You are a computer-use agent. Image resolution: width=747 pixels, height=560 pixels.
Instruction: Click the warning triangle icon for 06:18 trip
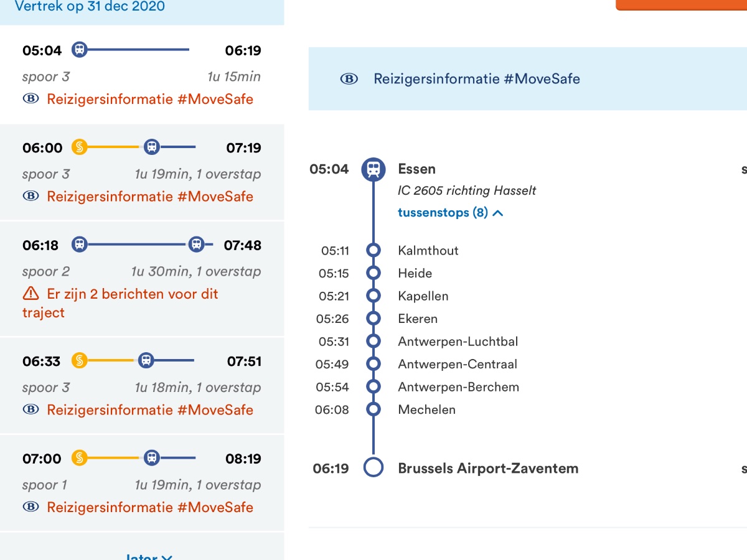31,294
